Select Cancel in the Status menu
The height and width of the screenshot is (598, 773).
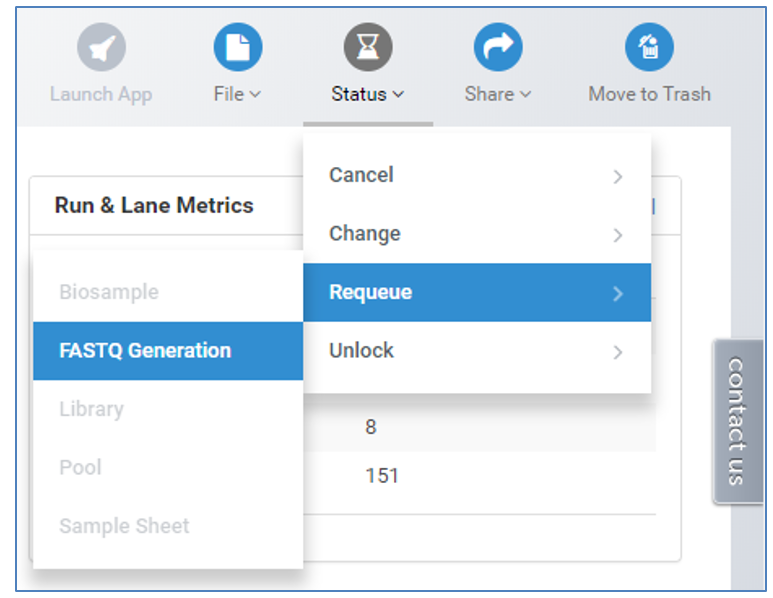click(x=361, y=175)
